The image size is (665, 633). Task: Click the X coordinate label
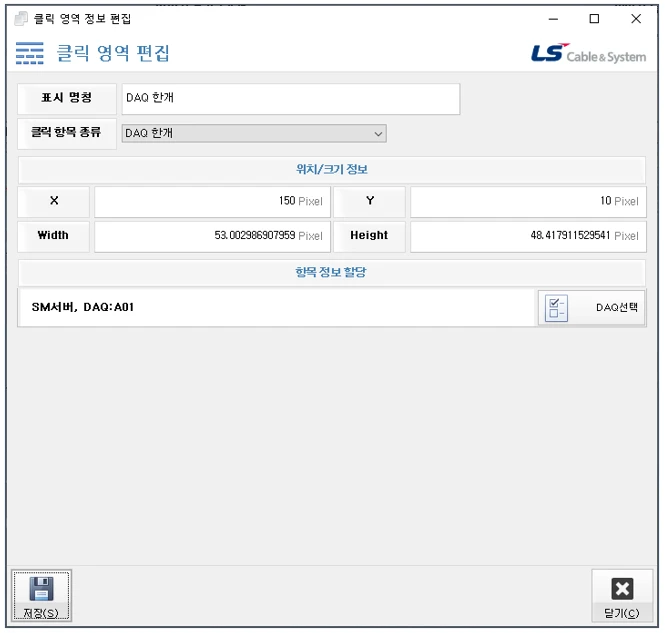click(53, 201)
